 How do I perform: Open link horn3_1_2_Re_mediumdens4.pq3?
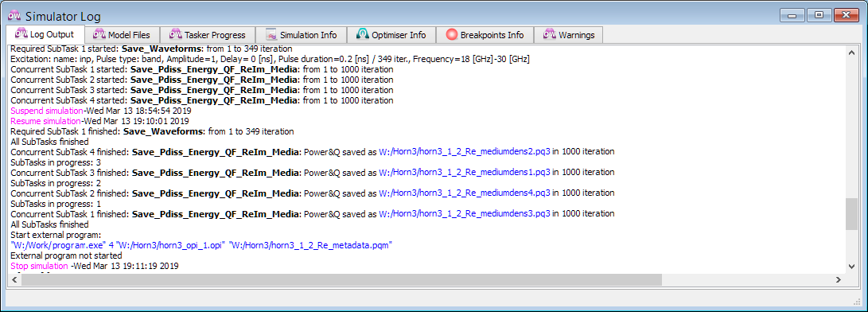pyautogui.click(x=465, y=193)
